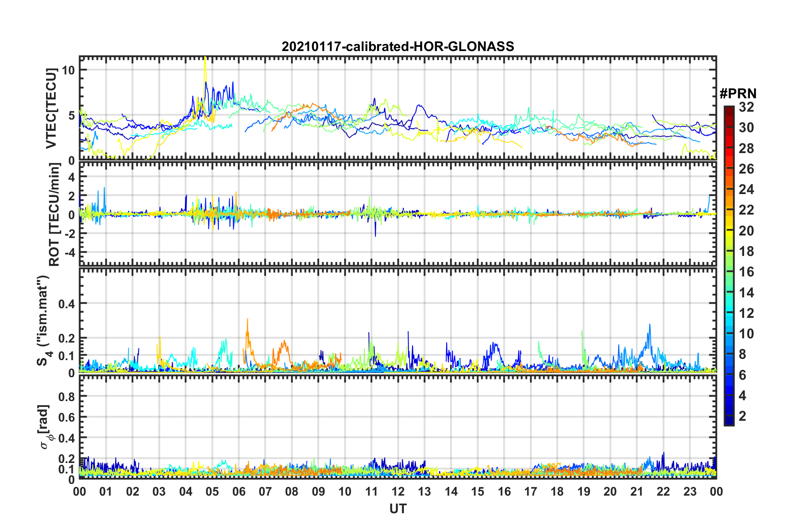Click the plot title "20210117-calibrated-HOR-GLONASS"
Viewport: 796px width, 532px height.
398,46
